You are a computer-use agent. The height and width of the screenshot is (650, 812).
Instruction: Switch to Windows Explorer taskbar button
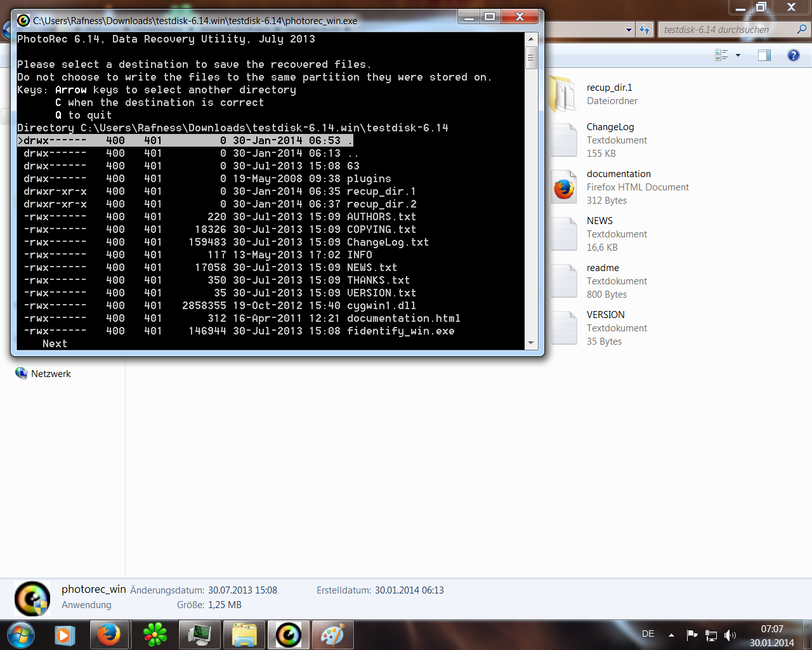click(244, 635)
